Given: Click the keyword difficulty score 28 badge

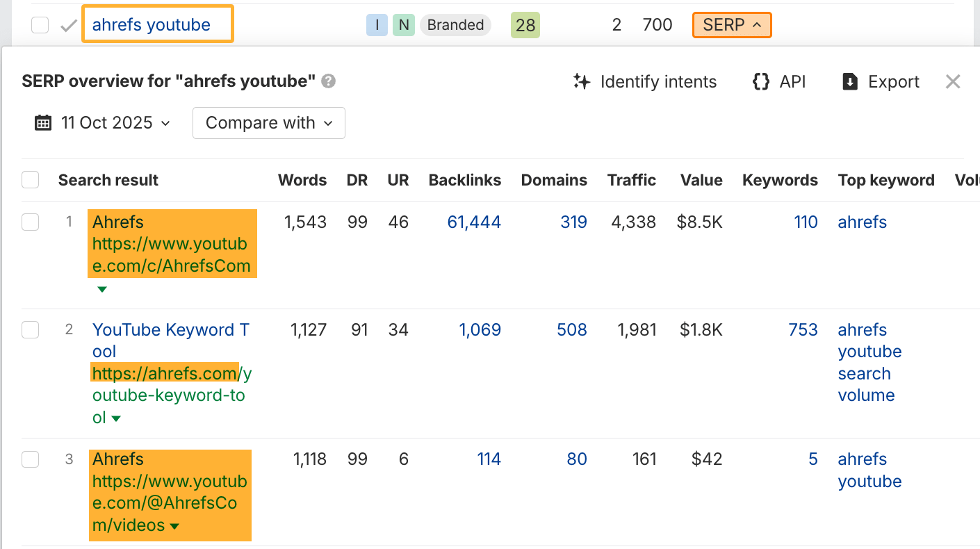Looking at the screenshot, I should [x=525, y=24].
